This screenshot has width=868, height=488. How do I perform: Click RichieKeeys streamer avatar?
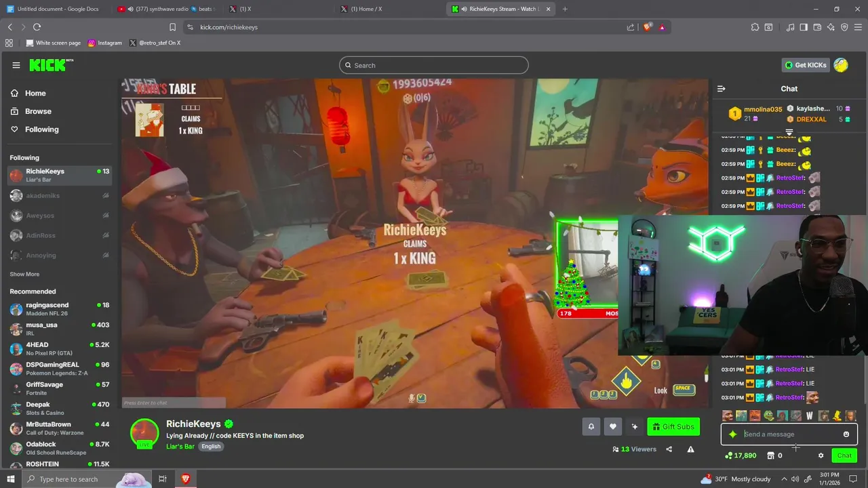point(144,433)
